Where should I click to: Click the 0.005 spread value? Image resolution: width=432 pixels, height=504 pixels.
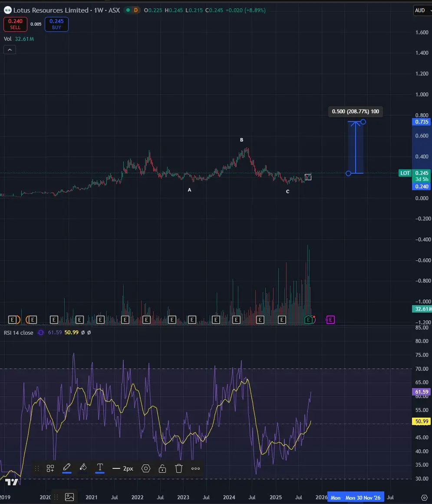coord(36,24)
